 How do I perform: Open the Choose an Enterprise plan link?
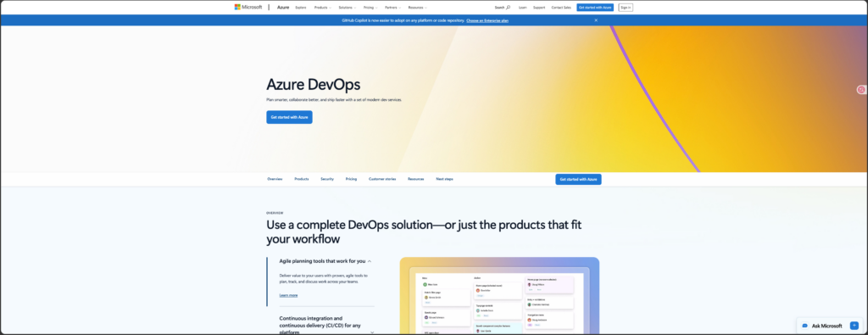[x=487, y=20]
